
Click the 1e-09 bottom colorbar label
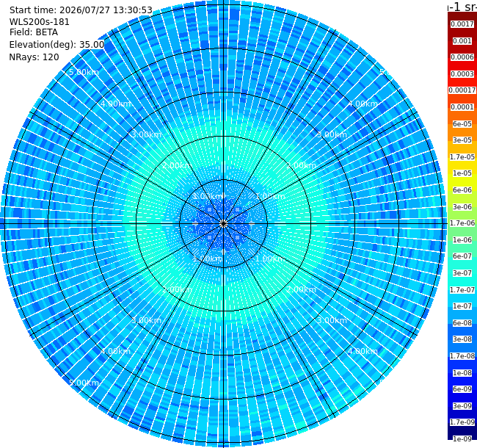[462, 439]
